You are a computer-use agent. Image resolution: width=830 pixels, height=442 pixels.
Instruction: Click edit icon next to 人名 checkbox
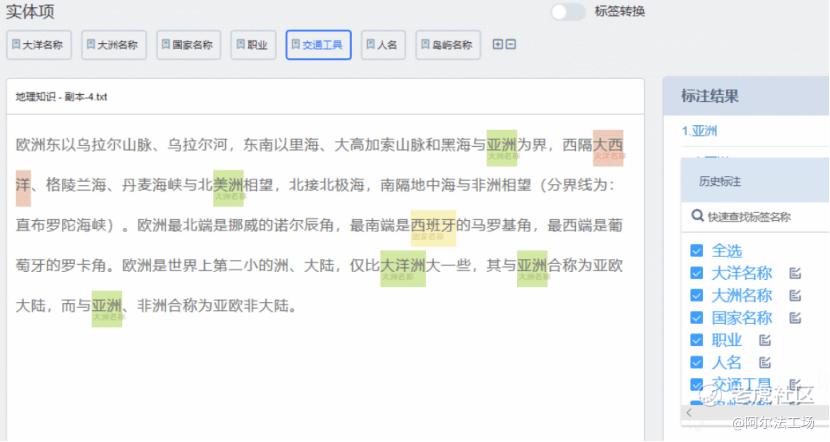point(764,362)
